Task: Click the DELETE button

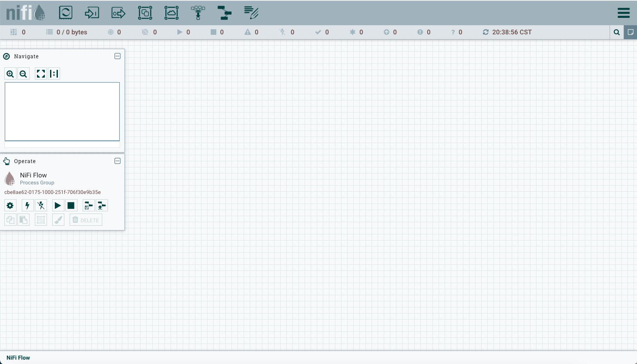Action: [86, 220]
